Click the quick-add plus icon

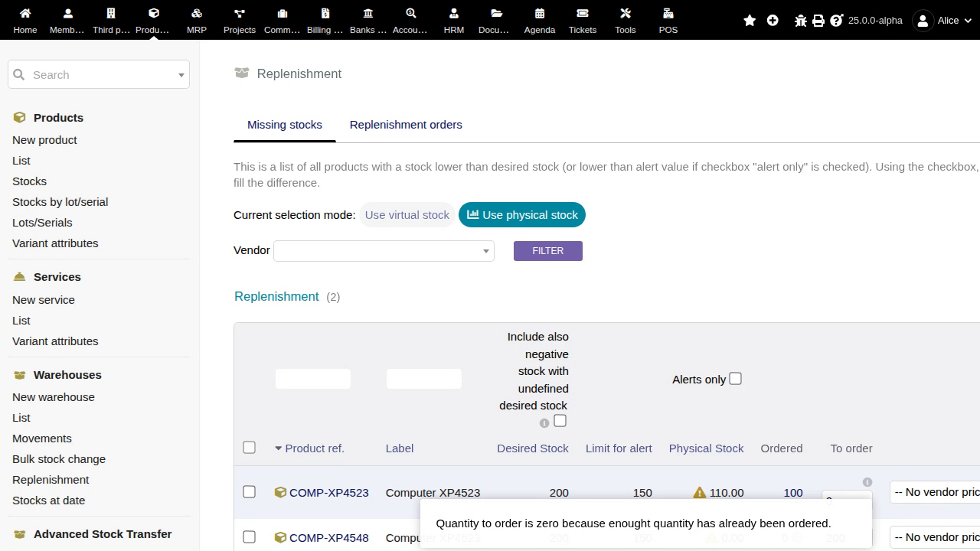click(x=773, y=21)
